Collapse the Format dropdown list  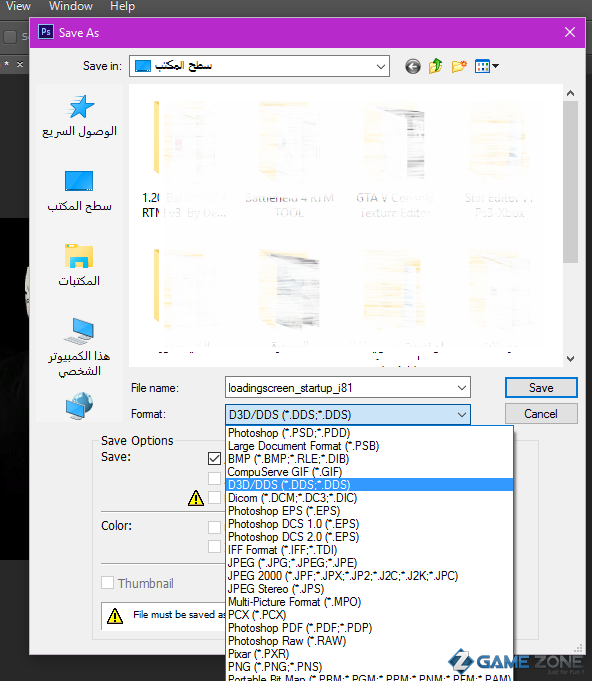point(462,414)
